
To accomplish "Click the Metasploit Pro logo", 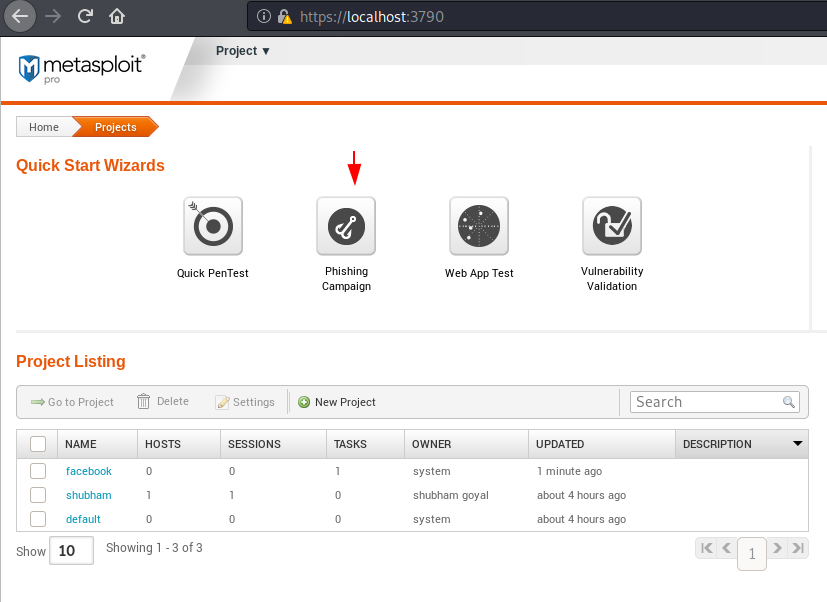I will [x=82, y=69].
